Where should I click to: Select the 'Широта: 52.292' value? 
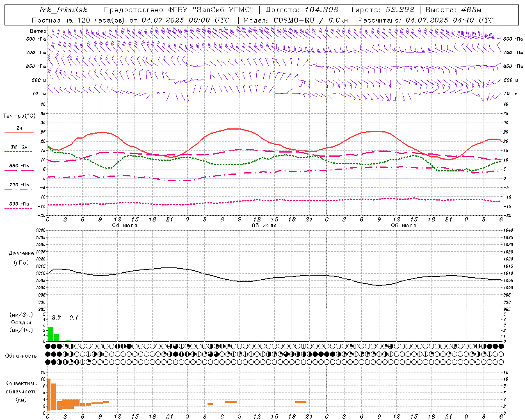tap(382, 10)
